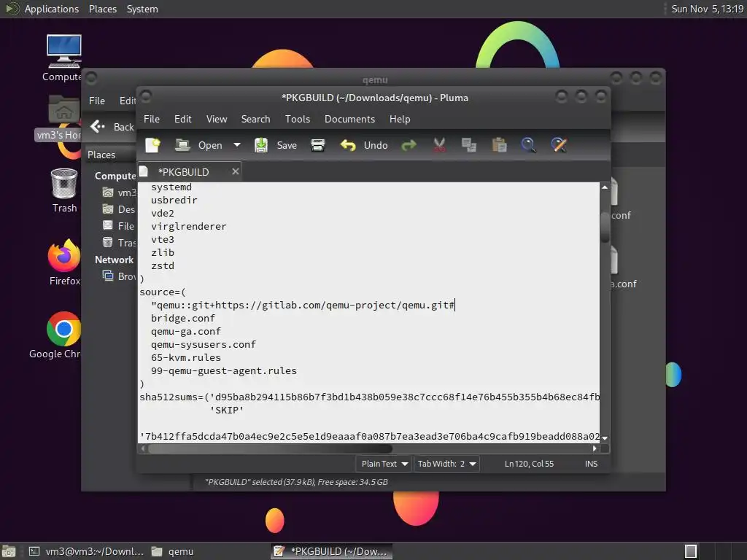Click the scroll up arrow of the editor
The image size is (747, 560).
pyautogui.click(x=605, y=187)
